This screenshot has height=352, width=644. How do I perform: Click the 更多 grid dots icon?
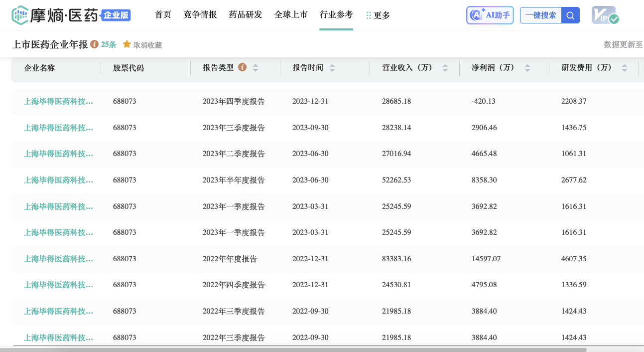pos(369,15)
